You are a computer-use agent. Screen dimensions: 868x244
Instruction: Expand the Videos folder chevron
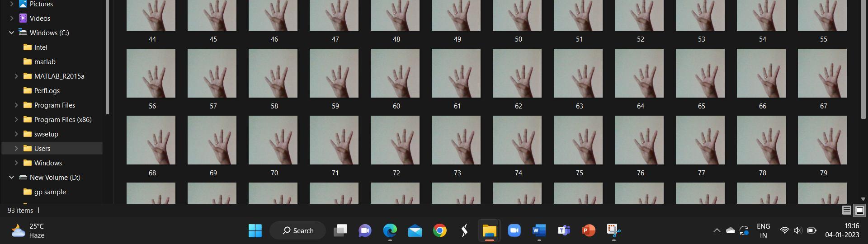coord(11,19)
